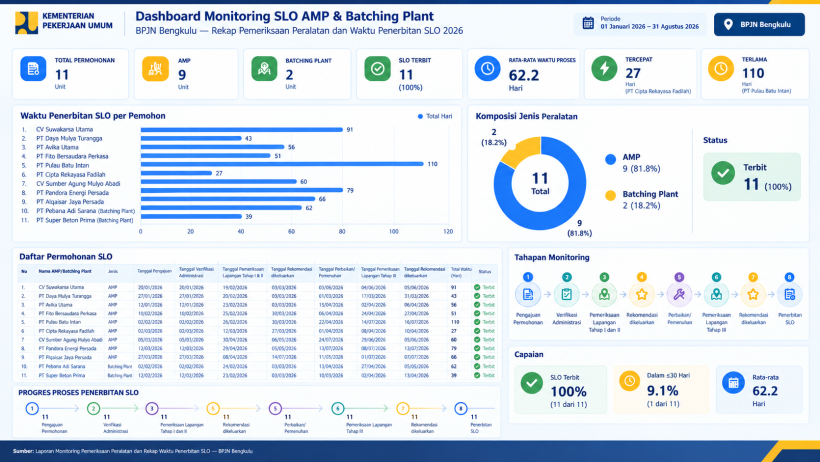Click the Pemeriksaan Lapangan Tahap III icon

tap(716, 295)
